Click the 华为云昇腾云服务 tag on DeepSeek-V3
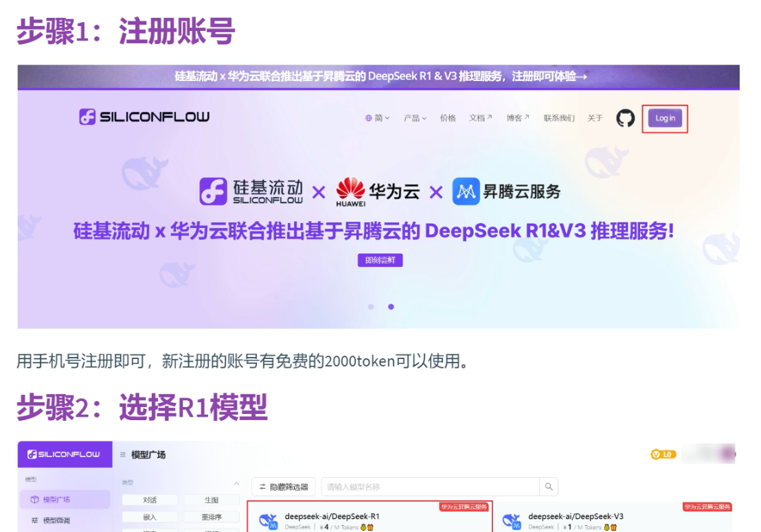 707,507
